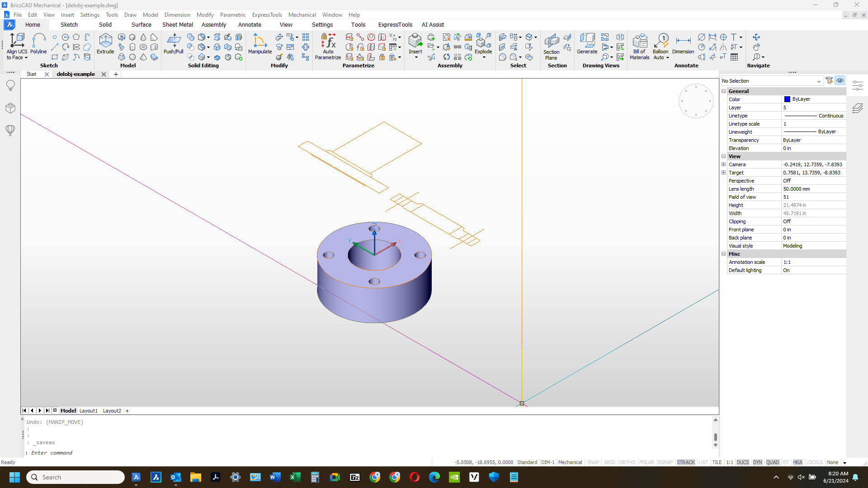Switch to the Layout1 tab
This screenshot has width=868, height=488.
click(x=89, y=411)
